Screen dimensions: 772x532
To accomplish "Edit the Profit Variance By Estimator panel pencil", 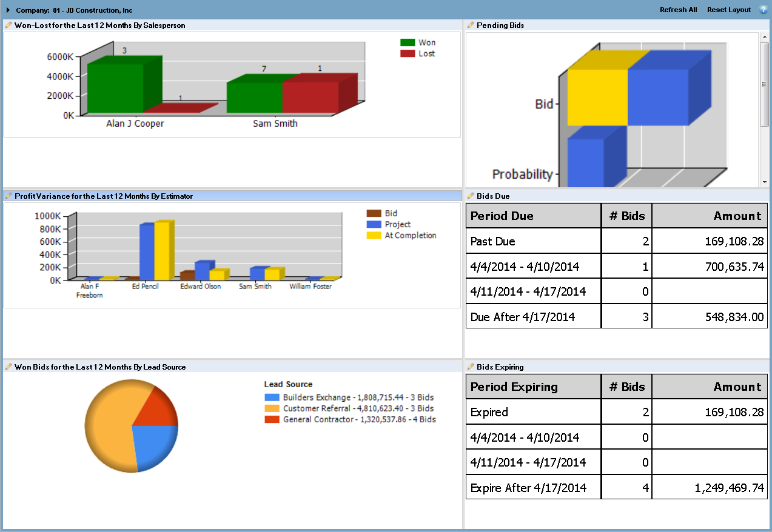I will point(8,196).
